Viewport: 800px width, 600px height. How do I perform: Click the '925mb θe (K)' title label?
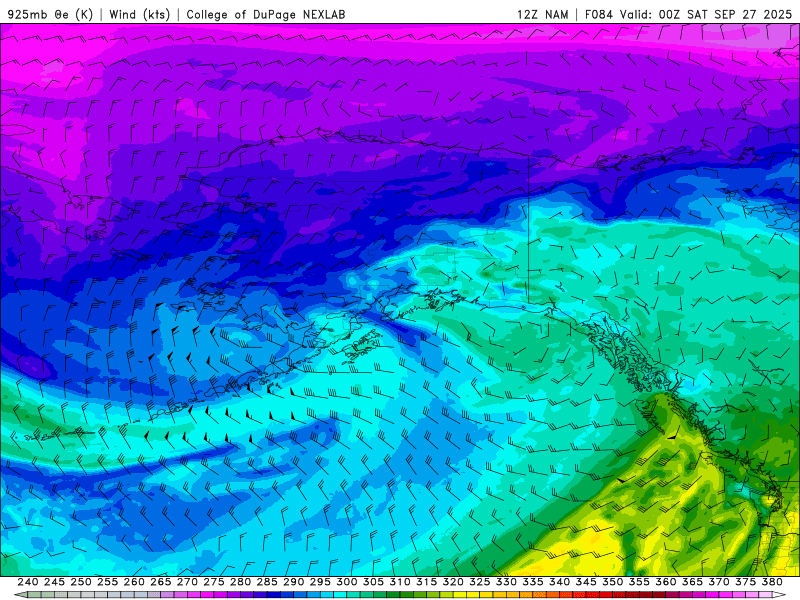[x=51, y=14]
